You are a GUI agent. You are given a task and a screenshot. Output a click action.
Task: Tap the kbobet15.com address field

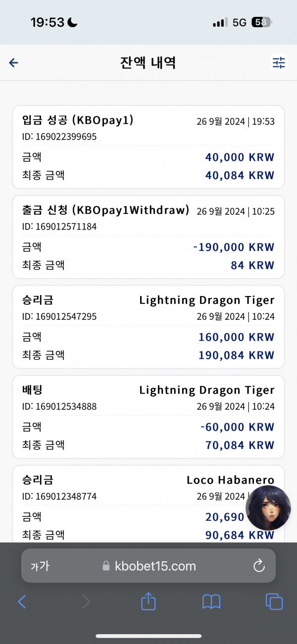point(148,566)
